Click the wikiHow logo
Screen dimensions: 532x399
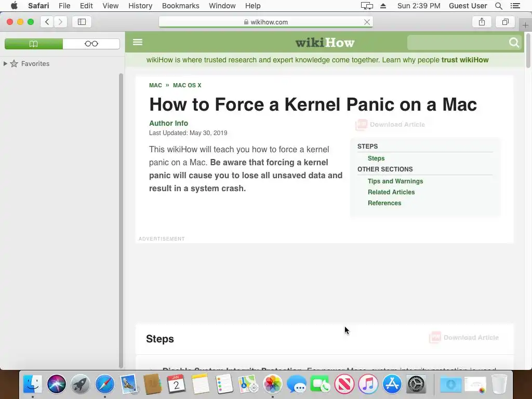pyautogui.click(x=325, y=43)
